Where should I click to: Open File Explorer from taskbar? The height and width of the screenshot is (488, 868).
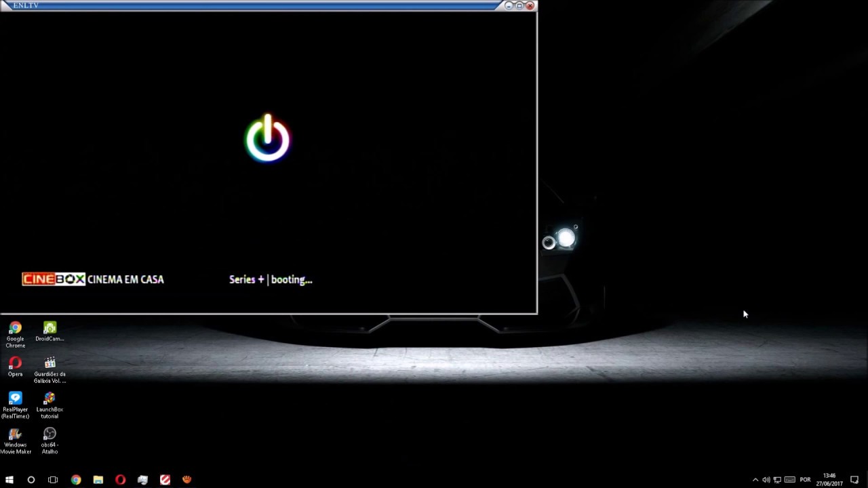pyautogui.click(x=98, y=479)
